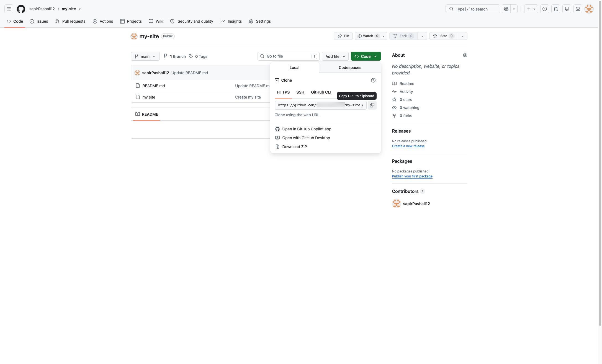Open the Activity link in About
602x364 pixels.
(403, 92)
